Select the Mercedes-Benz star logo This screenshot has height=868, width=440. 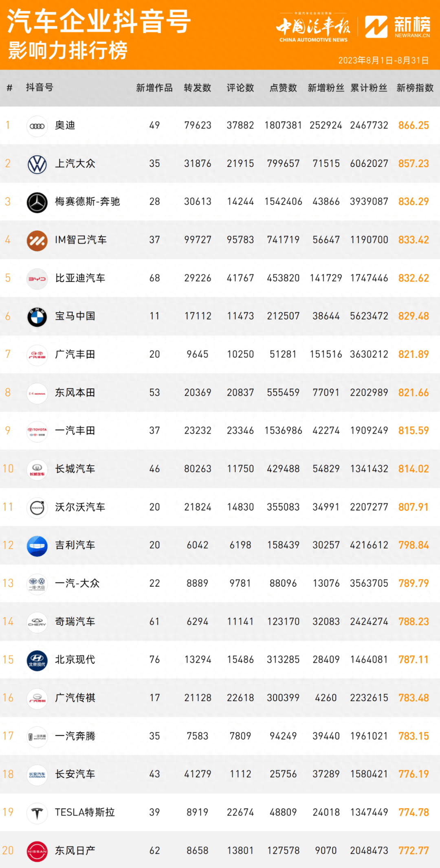tap(37, 202)
